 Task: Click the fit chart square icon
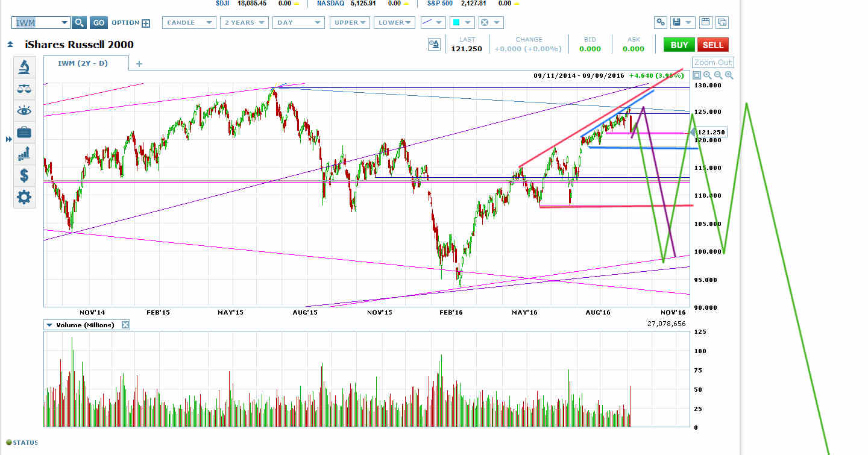click(x=697, y=75)
